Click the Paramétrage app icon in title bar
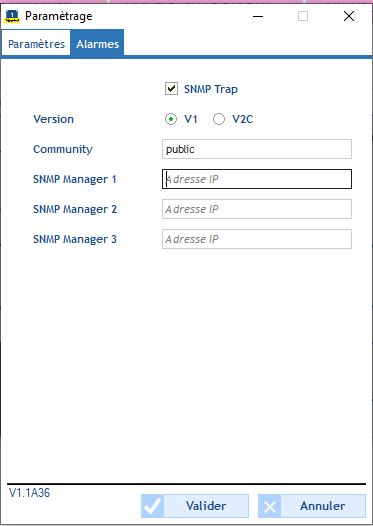Image resolution: width=373 pixels, height=526 pixels. click(x=12, y=16)
